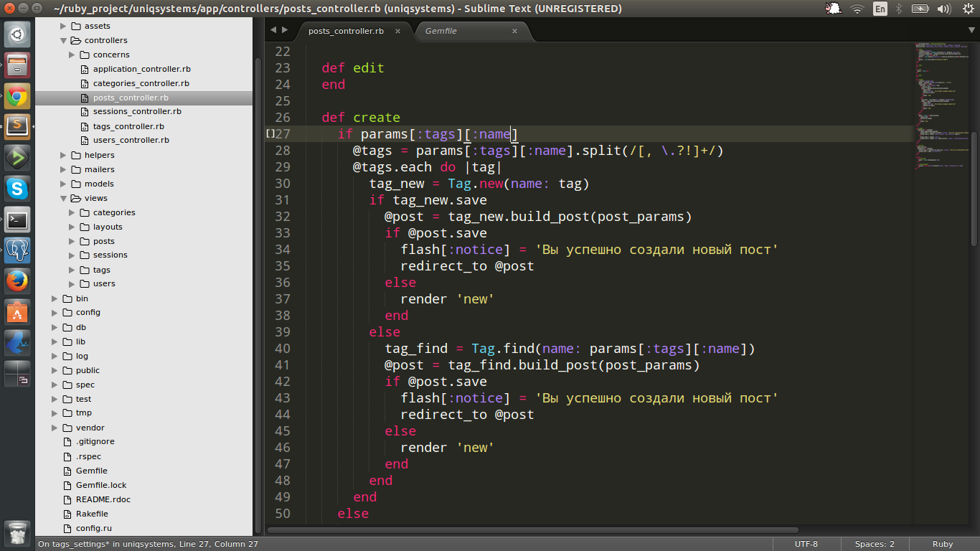980x551 pixels.
Task: Open application_controller.rb in sidebar
Action: pos(141,69)
